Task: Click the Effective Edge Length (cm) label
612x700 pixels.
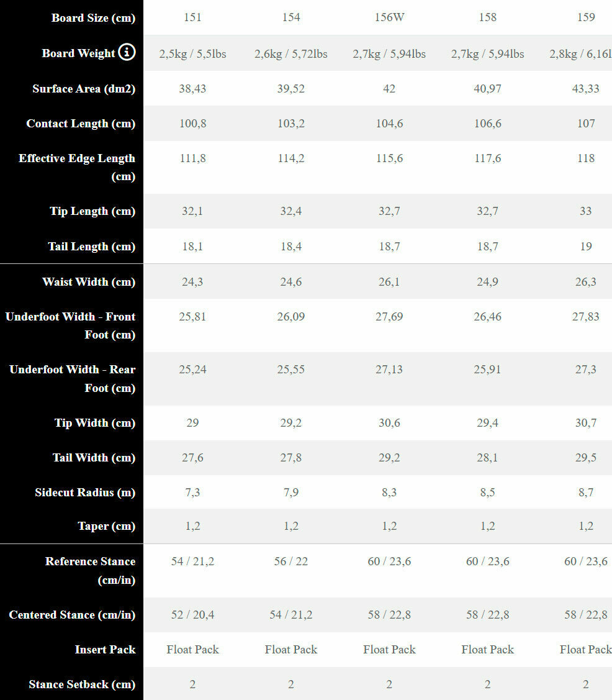Action: click(77, 168)
